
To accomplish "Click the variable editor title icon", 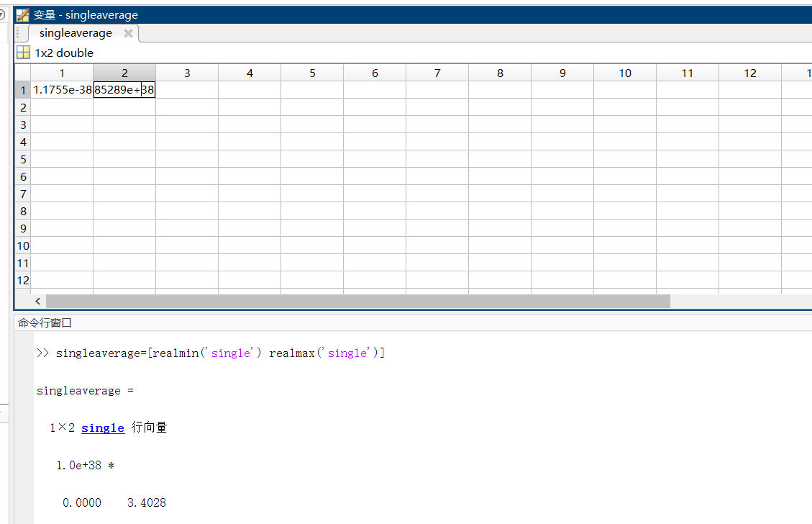I will (x=23, y=14).
